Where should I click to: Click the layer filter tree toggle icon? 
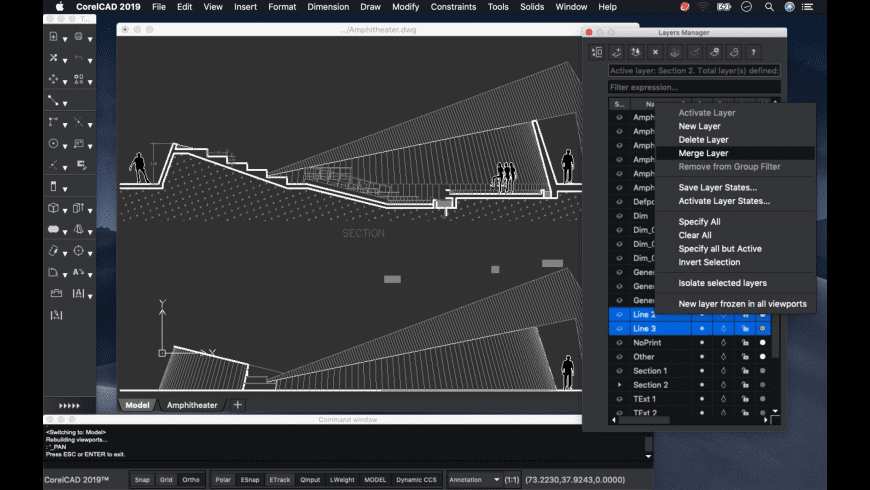click(x=597, y=52)
